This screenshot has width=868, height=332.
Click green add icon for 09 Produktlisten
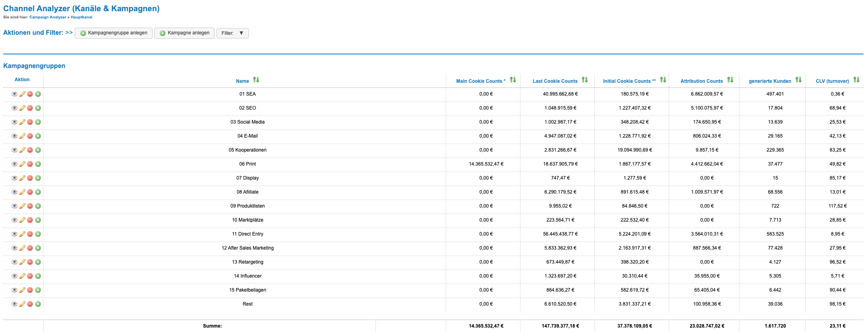point(38,206)
